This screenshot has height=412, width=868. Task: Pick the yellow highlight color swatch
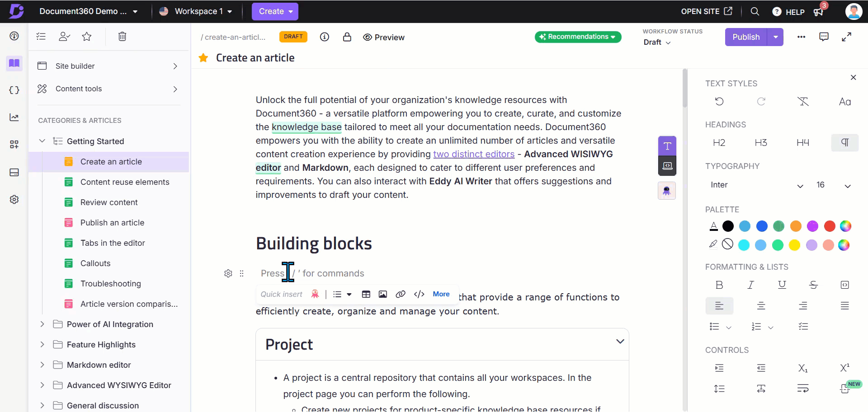coord(794,245)
